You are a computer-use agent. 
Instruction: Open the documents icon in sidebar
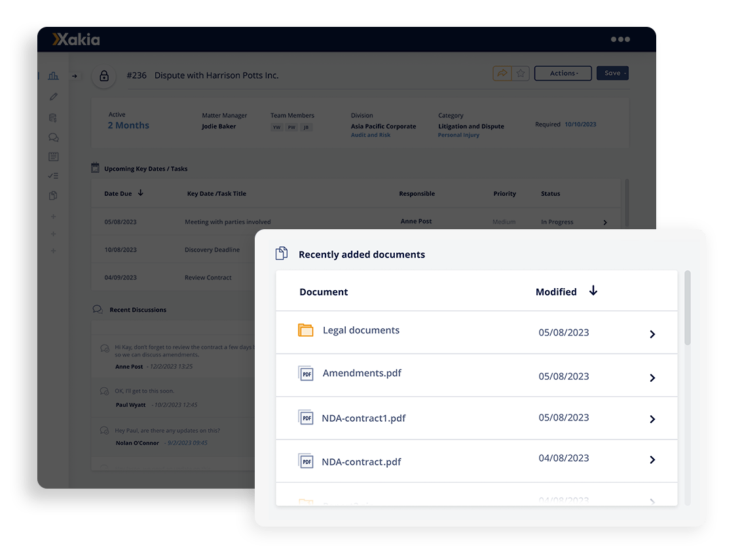(53, 195)
